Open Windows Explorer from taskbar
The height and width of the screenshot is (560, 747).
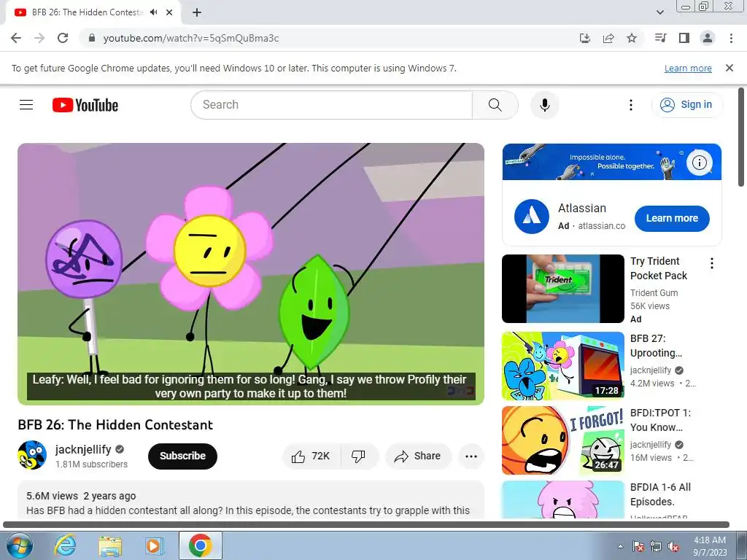110,545
